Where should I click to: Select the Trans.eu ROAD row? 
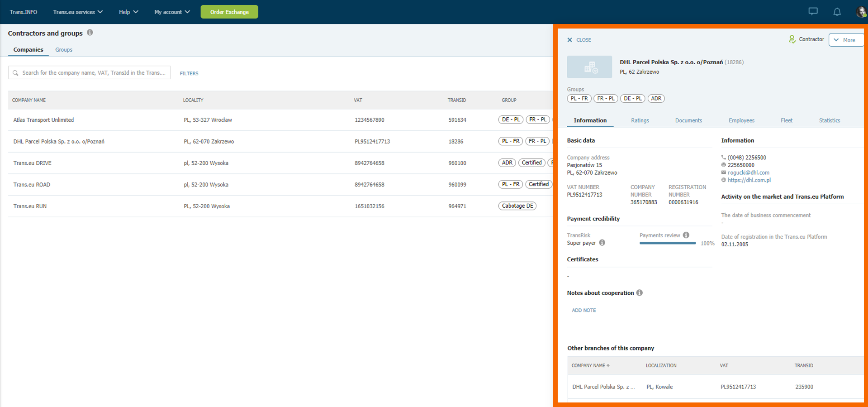(280, 185)
